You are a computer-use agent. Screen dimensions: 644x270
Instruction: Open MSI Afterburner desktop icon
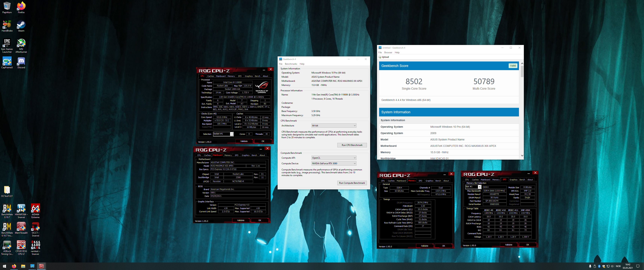click(x=21, y=46)
